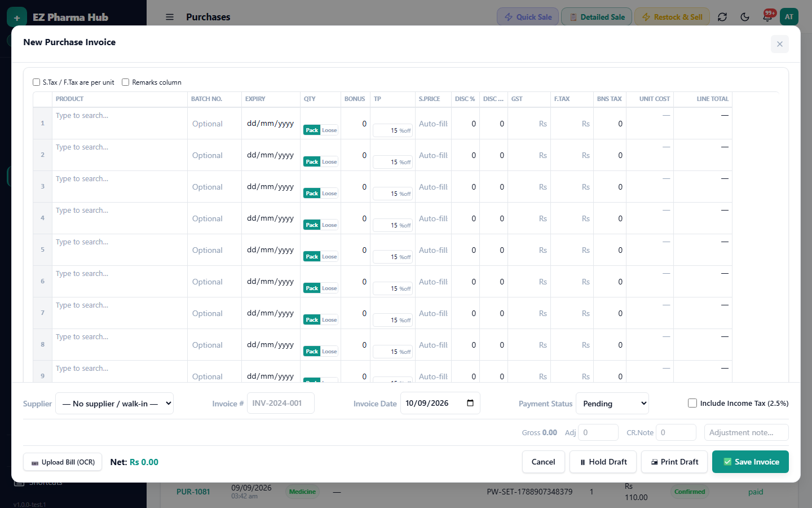The width and height of the screenshot is (812, 508).
Task: Check Include Income Tax (2.5%)
Action: tap(692, 403)
